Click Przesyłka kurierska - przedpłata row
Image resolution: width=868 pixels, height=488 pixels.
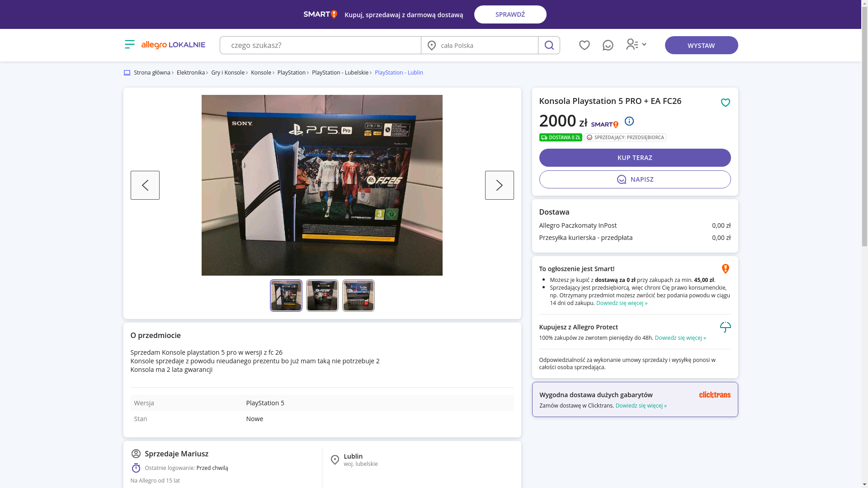click(x=635, y=238)
